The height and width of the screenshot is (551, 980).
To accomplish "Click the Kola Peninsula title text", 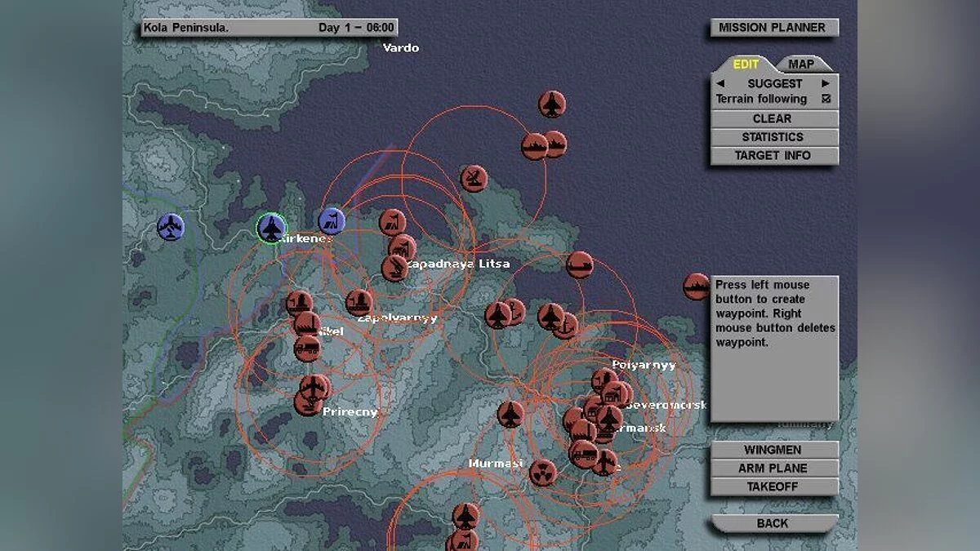I will tap(186, 28).
